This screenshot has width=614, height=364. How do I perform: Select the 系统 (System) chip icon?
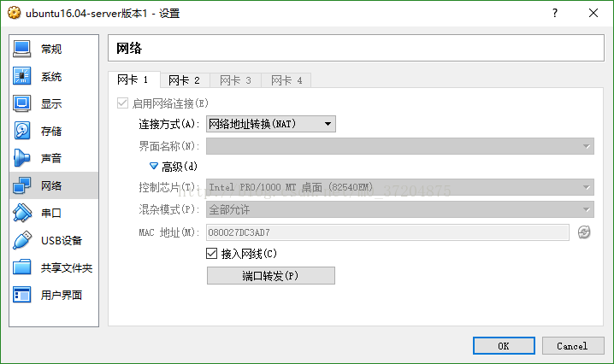pyautogui.click(x=23, y=76)
